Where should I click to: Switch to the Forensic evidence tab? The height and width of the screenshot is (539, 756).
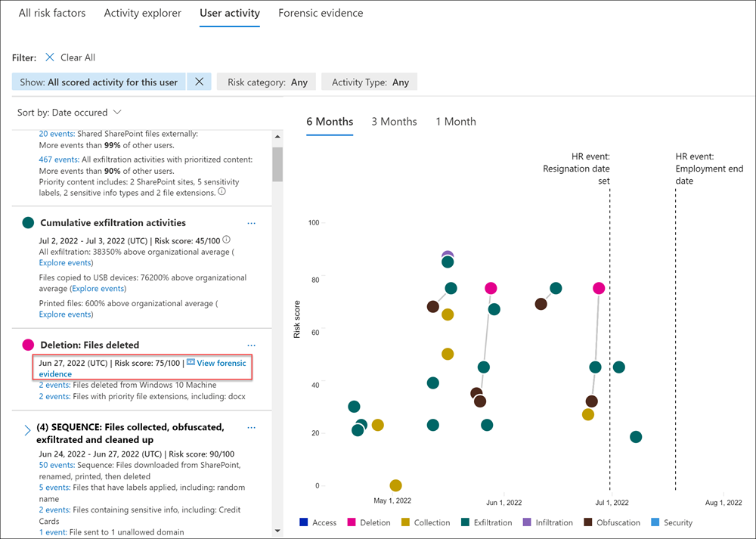click(x=321, y=13)
